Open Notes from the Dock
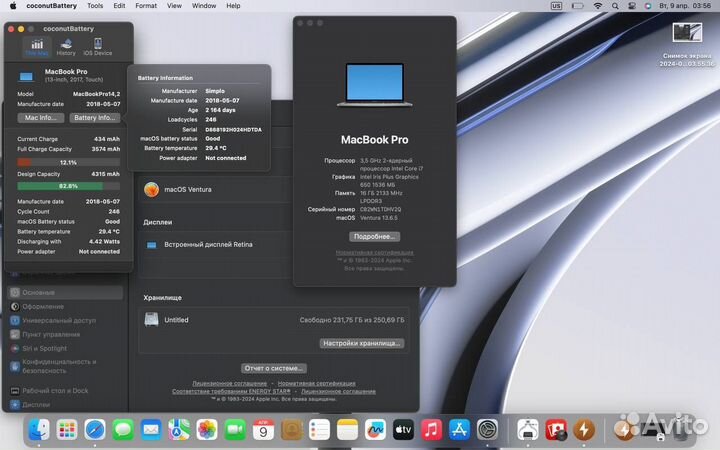Viewport: 720px width, 450px height. point(348,430)
